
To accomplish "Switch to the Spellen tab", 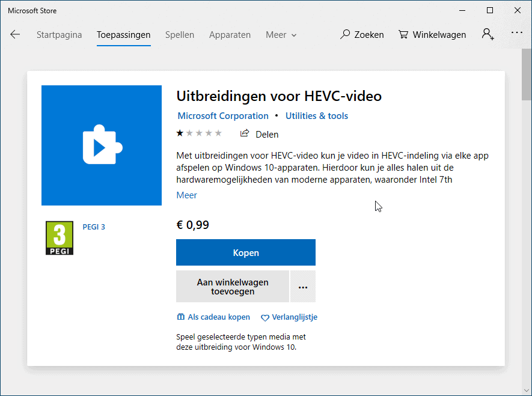I will (179, 34).
